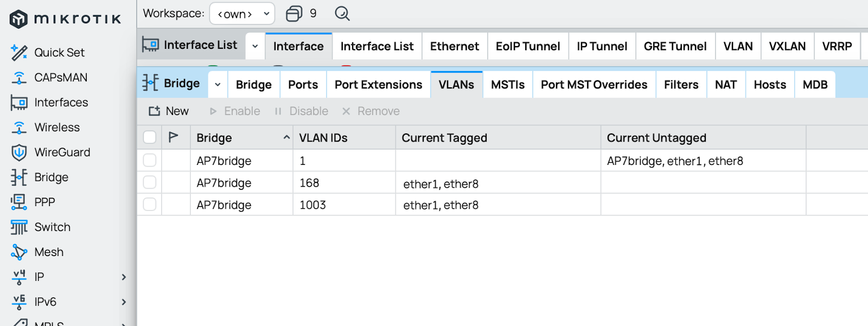Open the NAT tab

coord(726,85)
